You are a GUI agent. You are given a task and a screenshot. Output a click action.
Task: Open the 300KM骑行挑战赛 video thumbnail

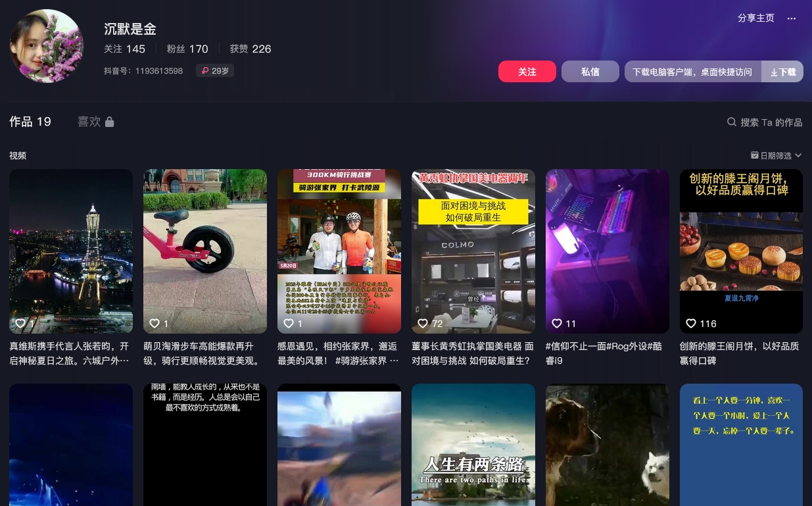(x=339, y=251)
